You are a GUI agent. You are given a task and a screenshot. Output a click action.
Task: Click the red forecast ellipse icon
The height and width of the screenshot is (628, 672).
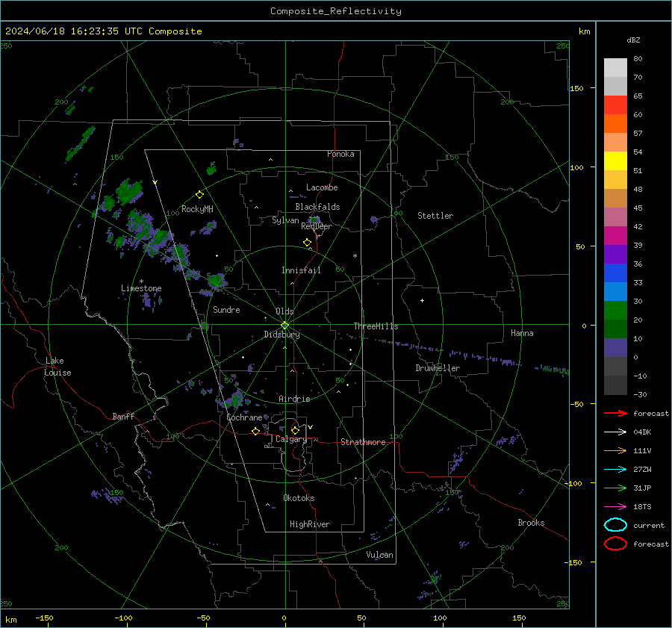click(615, 544)
